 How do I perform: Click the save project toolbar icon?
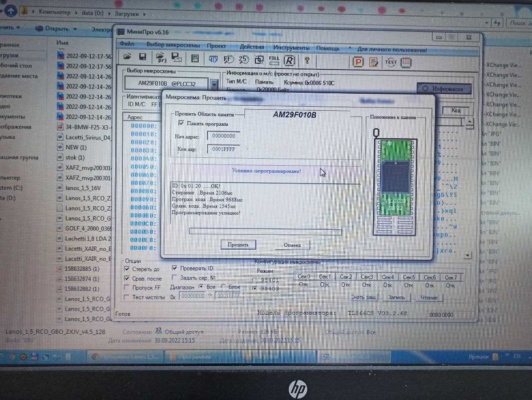[176, 58]
